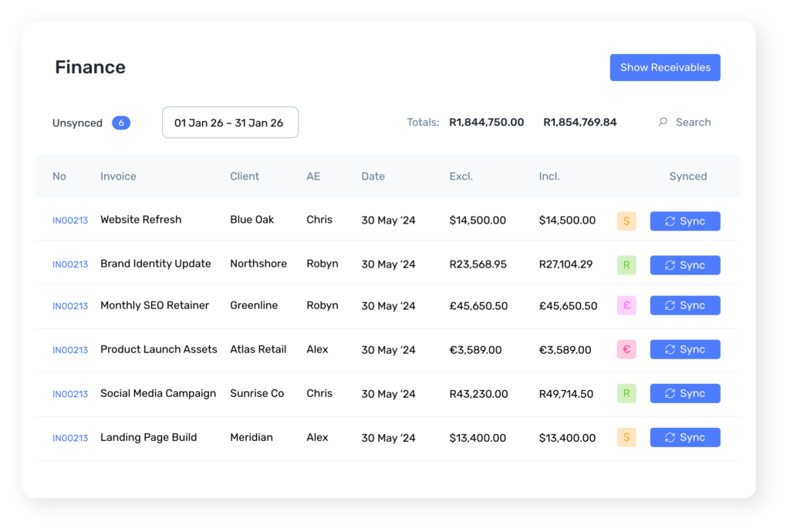The height and width of the screenshot is (532, 790).
Task: Click the Brand Identity Update invoice name
Action: click(155, 264)
